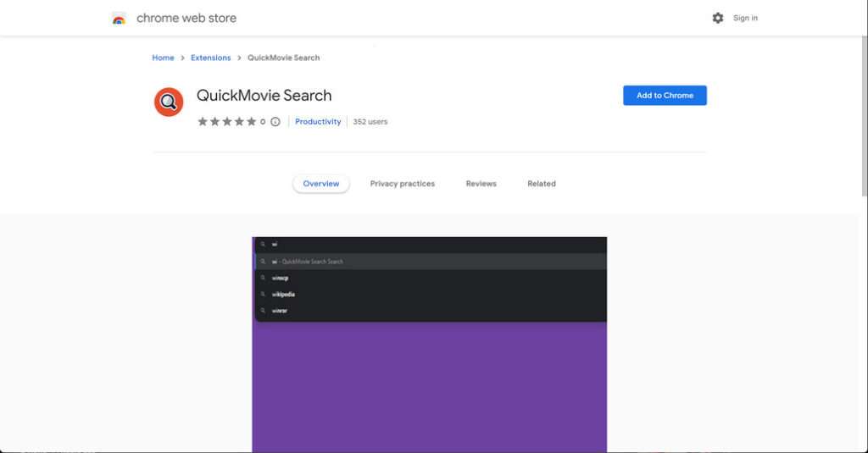Click the Chrome Web Store rainbow logo

pos(119,19)
